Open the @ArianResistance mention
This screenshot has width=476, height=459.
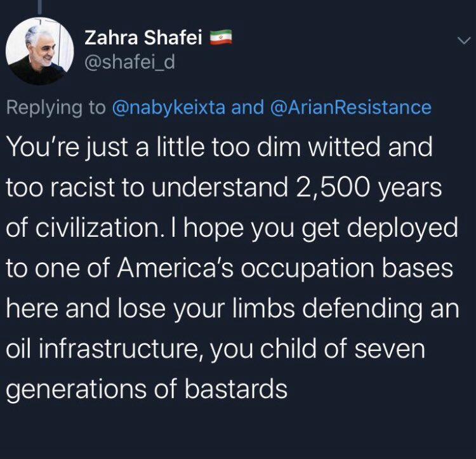click(x=350, y=107)
